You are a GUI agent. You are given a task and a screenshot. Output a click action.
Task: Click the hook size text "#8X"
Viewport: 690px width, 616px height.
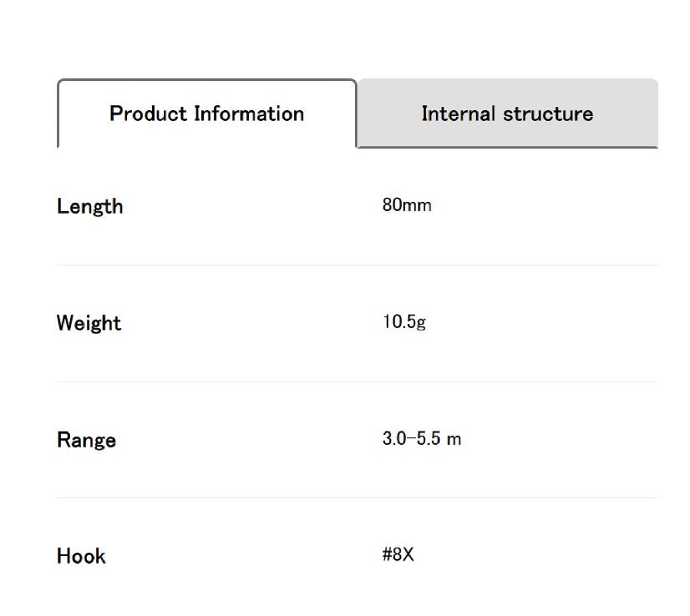(x=398, y=555)
